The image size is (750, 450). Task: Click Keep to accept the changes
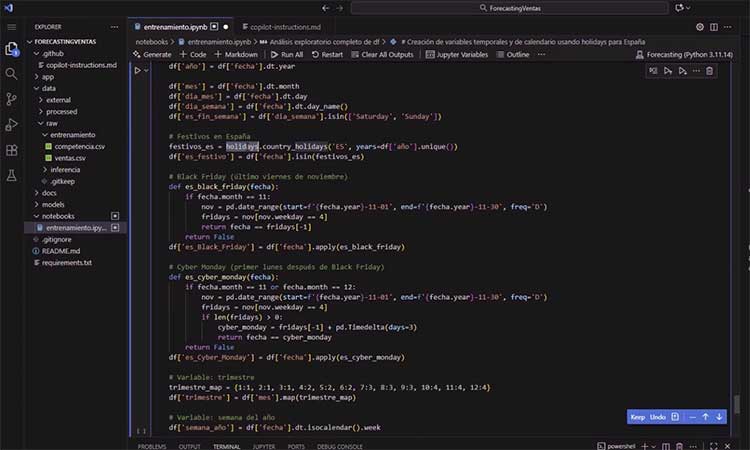point(637,416)
